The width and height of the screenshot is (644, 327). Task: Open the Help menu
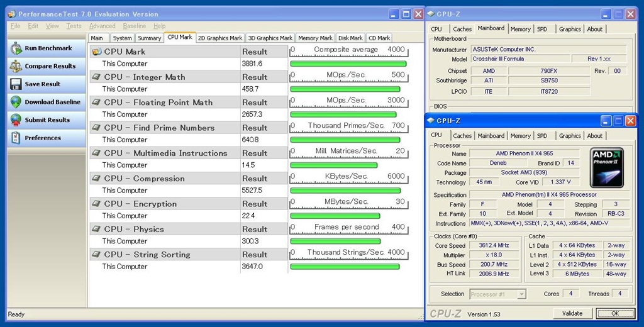coord(159,26)
